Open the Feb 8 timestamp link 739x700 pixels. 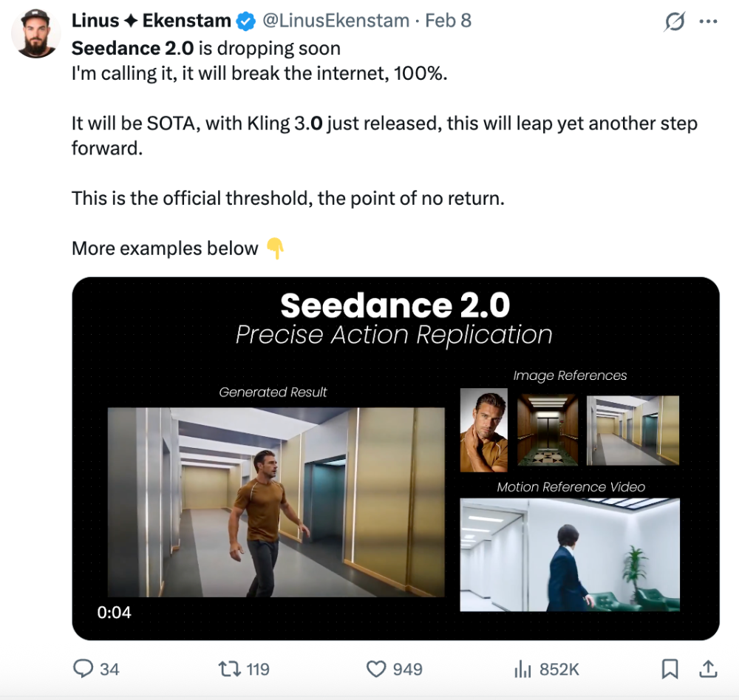448,21
